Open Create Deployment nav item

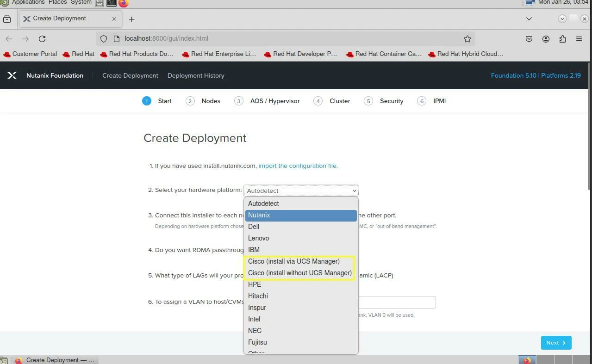click(130, 75)
